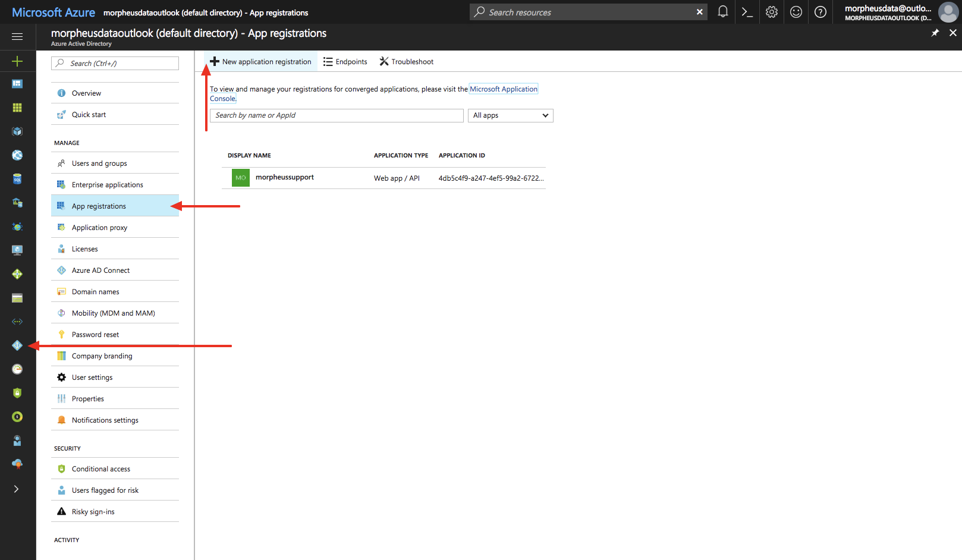Open Notifications bell icon
962x560 pixels.
(x=723, y=12)
